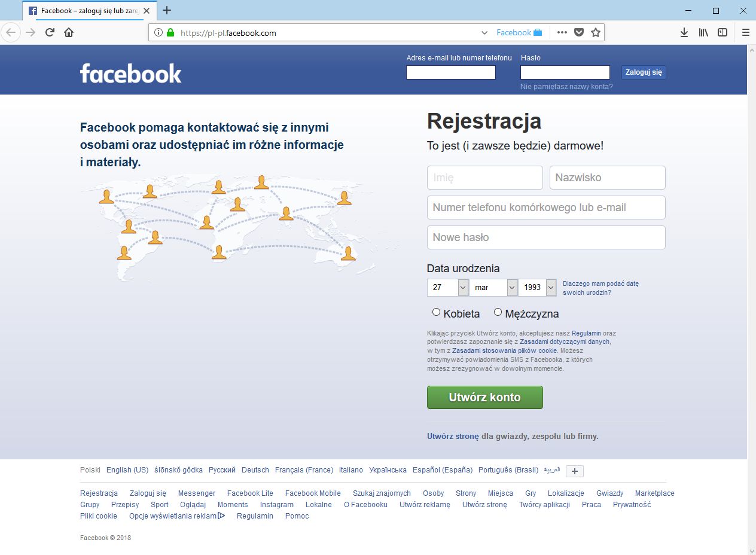Focus the email or phone login field
Viewport: 756px width, 555px height.
point(451,72)
